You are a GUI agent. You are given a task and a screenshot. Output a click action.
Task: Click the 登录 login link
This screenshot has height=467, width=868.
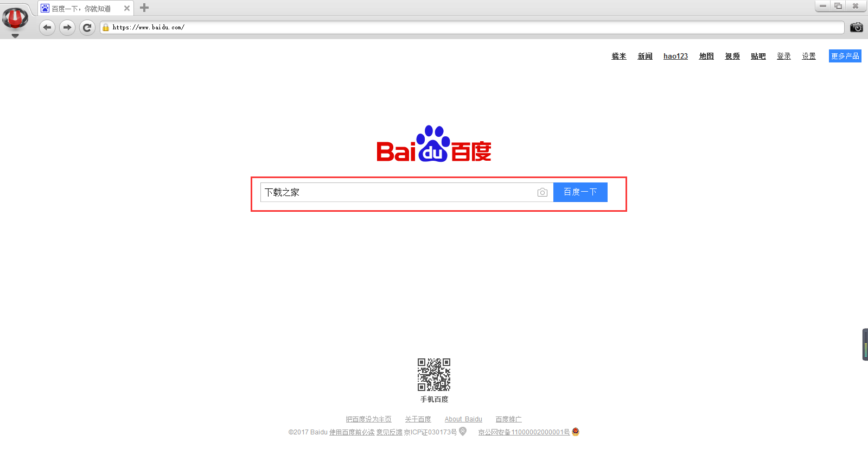pos(783,56)
